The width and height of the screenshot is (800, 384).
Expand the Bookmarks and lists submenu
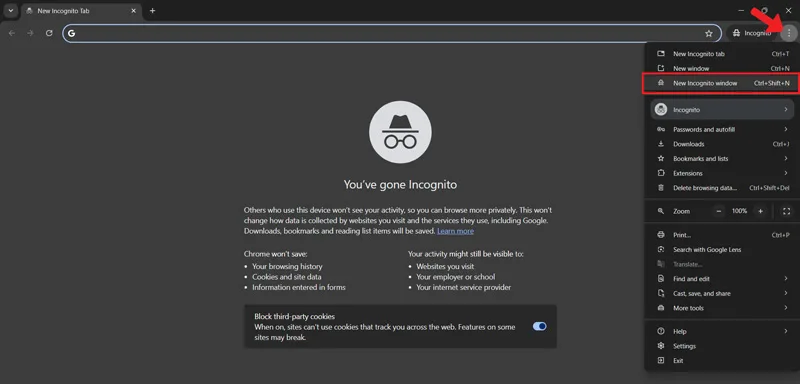pyautogui.click(x=722, y=159)
